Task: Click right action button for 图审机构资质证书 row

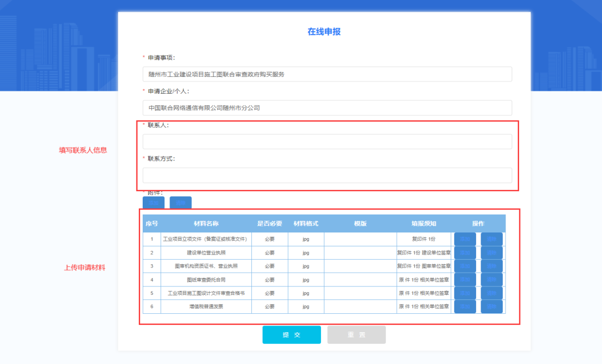Action: coord(492,266)
